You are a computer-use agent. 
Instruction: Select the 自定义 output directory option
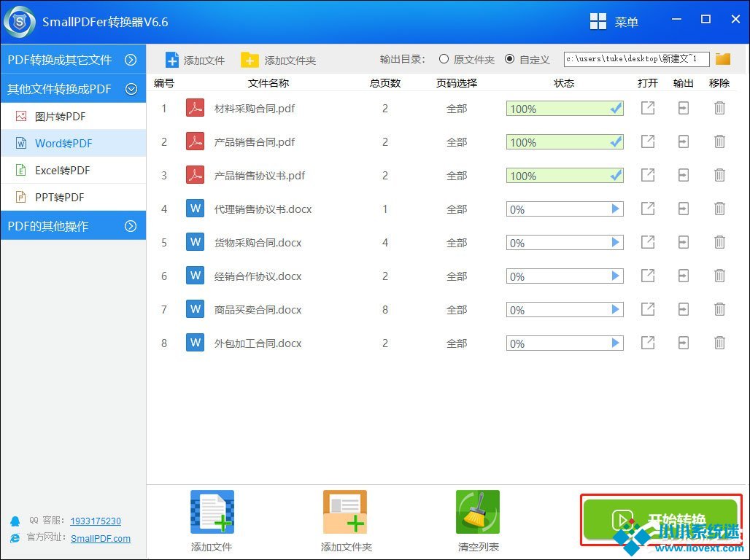point(509,59)
